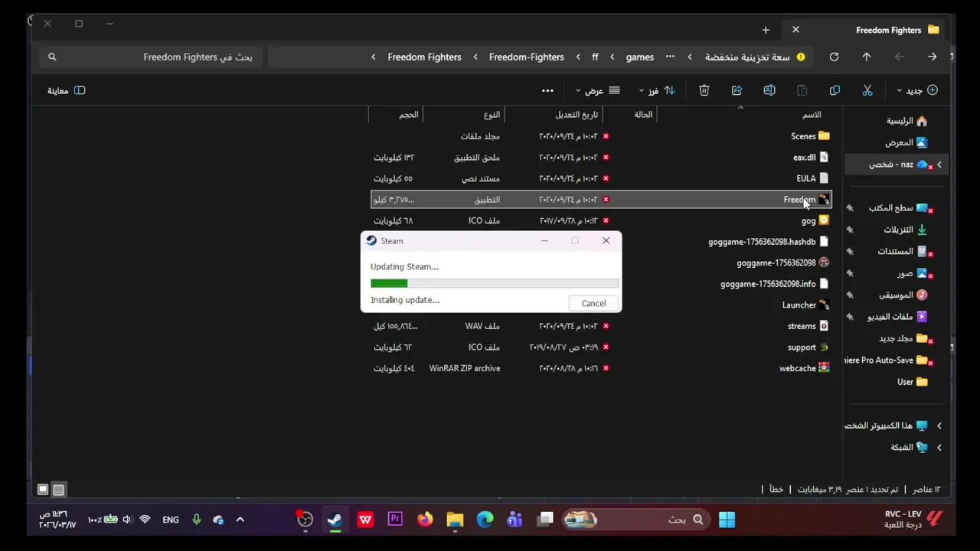Click ff in the address breadcrumb

tap(595, 57)
